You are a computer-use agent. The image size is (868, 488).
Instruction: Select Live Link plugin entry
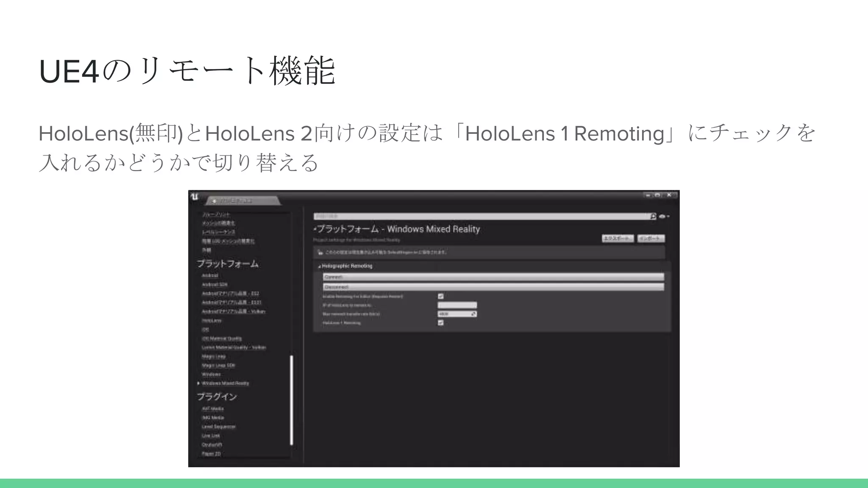pyautogui.click(x=211, y=436)
